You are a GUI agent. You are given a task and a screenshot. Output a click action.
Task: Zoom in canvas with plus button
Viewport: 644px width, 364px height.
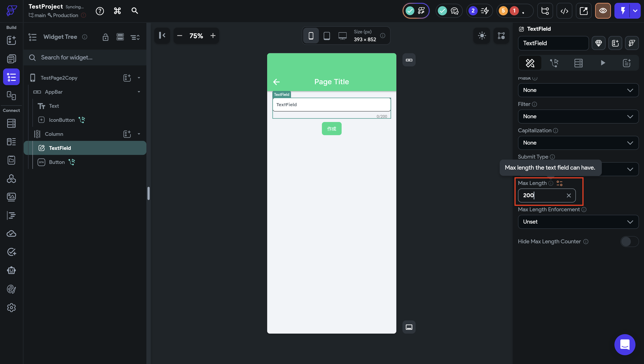pos(213,36)
